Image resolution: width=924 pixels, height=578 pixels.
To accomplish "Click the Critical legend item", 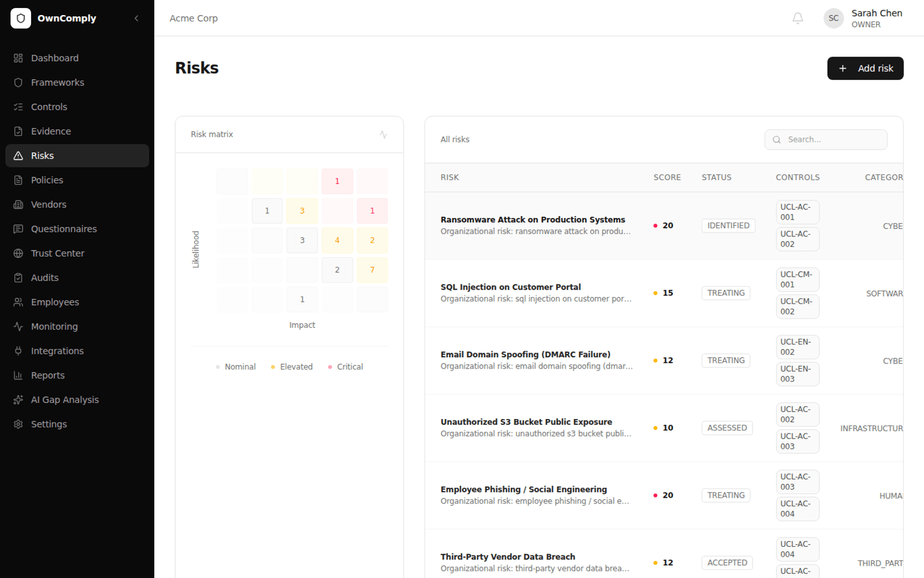I will pyautogui.click(x=345, y=367).
